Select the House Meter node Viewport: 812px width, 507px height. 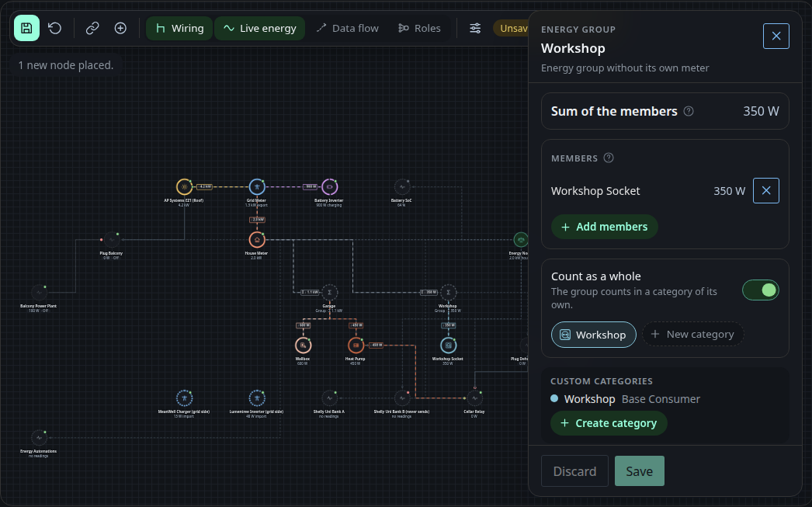coord(257,240)
